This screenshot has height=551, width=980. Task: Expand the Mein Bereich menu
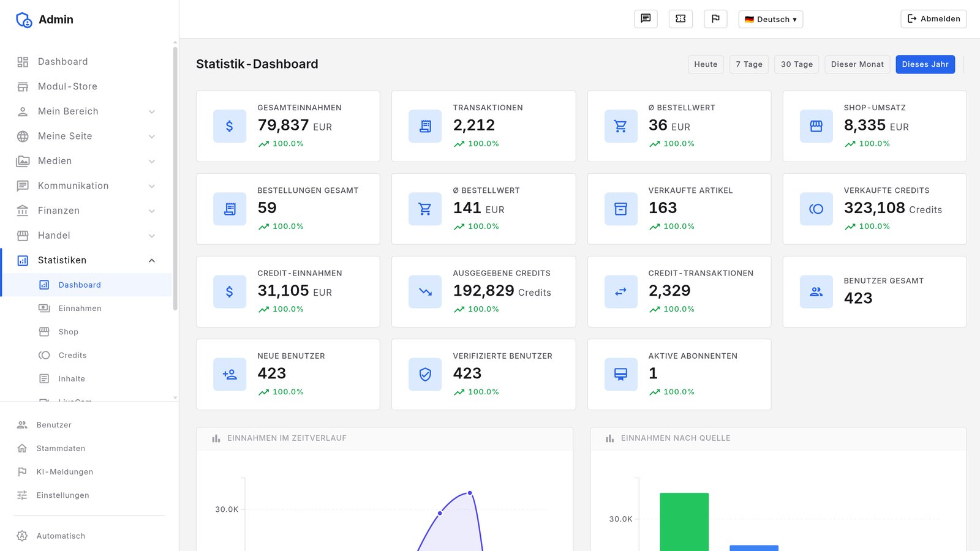tap(86, 111)
